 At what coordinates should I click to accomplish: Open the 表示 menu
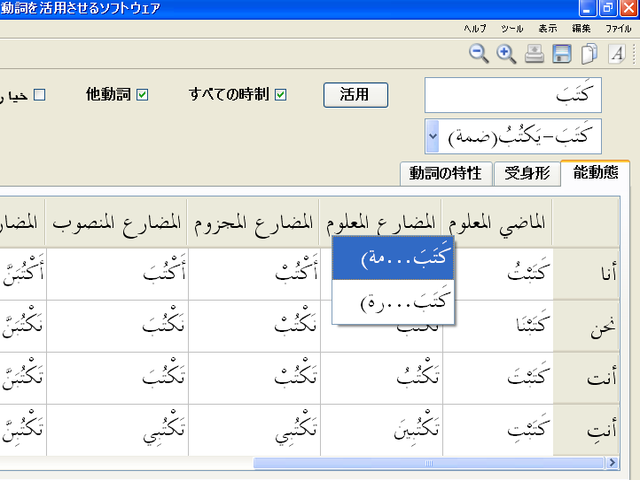547,29
